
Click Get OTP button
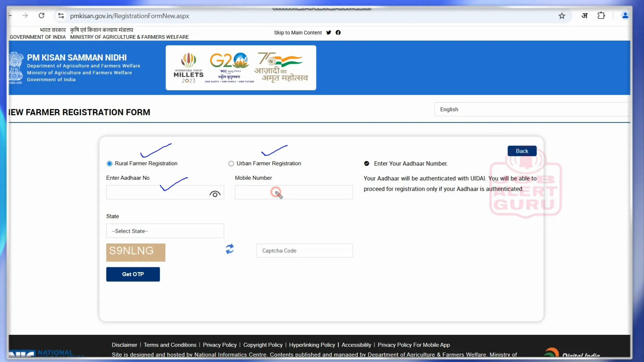click(133, 274)
